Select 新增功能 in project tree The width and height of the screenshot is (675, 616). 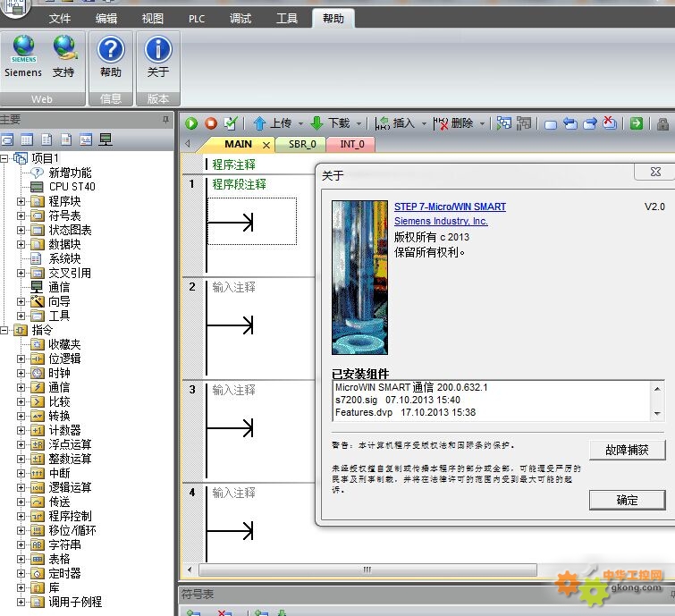(70, 173)
